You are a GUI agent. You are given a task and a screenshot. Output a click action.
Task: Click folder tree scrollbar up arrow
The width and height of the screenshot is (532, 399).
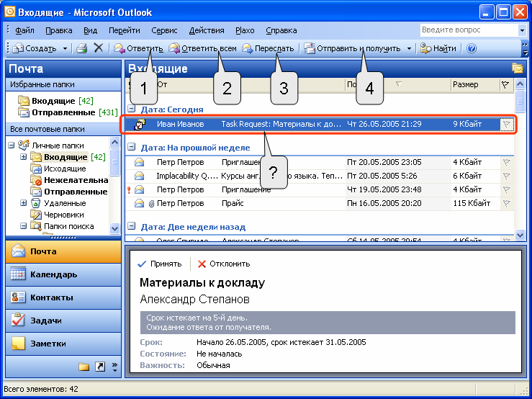coord(115,143)
